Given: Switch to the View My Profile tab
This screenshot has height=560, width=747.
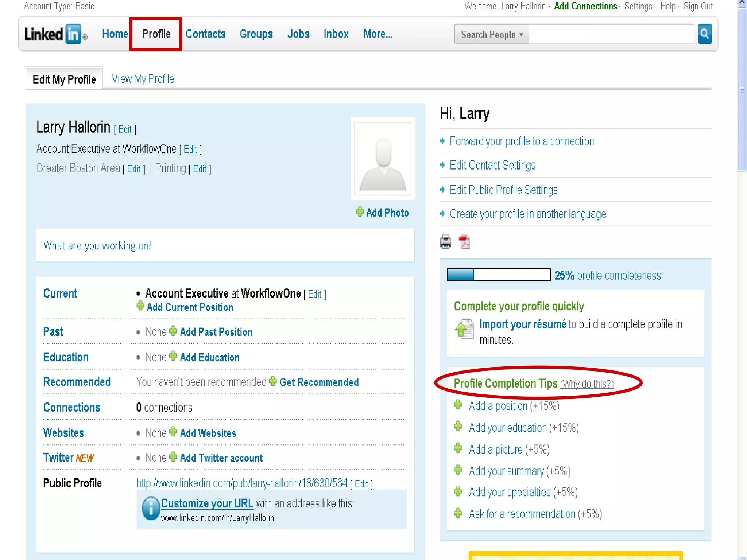Looking at the screenshot, I should pyautogui.click(x=143, y=79).
